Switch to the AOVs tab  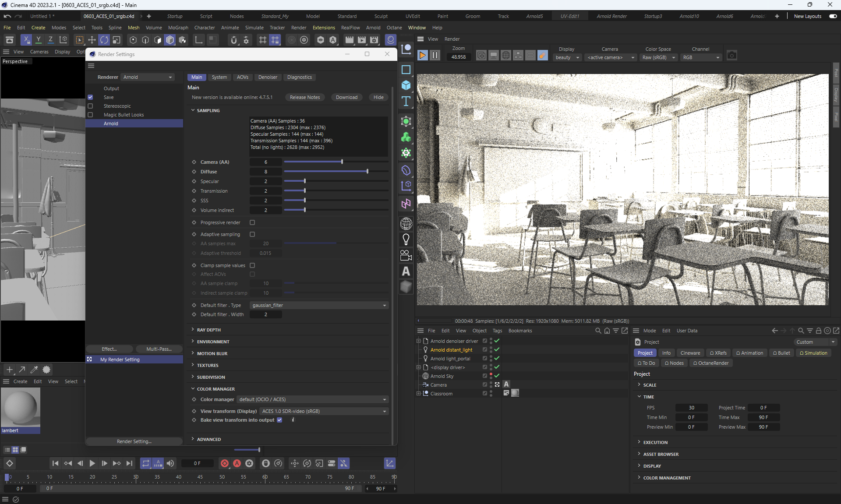pos(242,77)
